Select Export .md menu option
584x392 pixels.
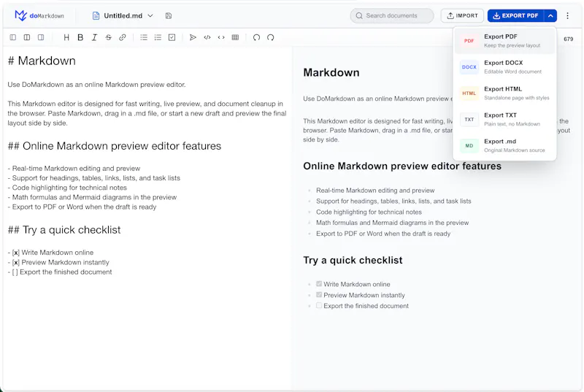click(504, 145)
